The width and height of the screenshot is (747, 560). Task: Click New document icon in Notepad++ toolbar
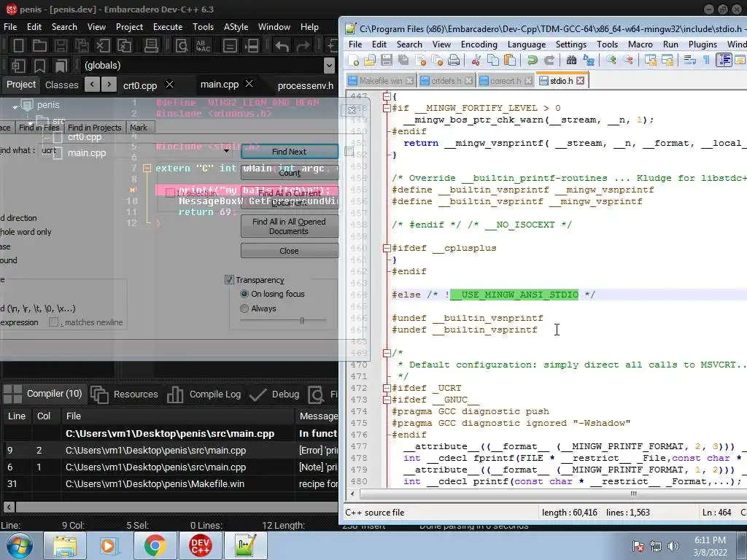[354, 60]
